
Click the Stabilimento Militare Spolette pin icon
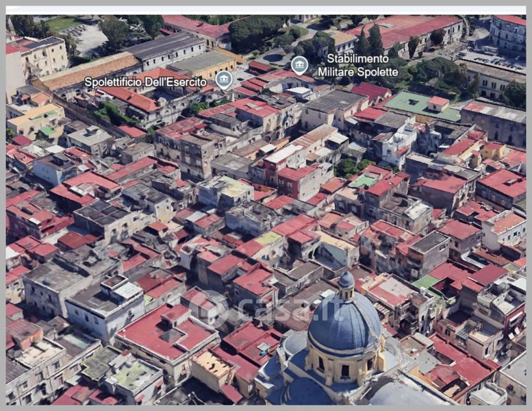click(x=299, y=65)
